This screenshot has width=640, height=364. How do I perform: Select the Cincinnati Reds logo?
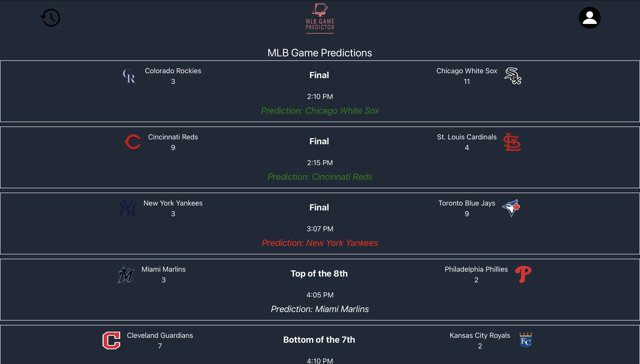[133, 142]
